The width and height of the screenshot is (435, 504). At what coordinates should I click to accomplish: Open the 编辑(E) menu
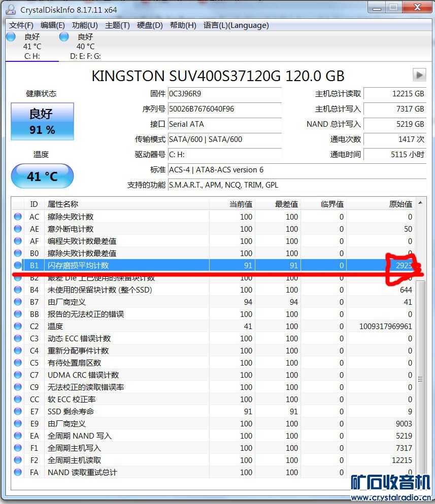(52, 25)
